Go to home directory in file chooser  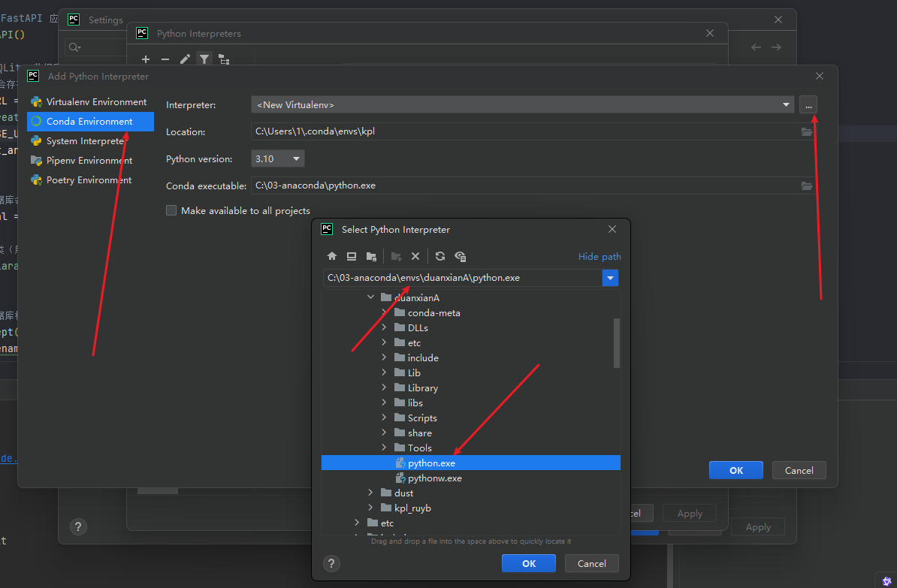332,256
